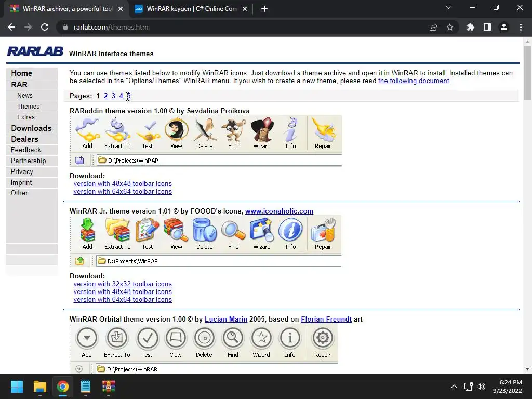Open the RAR sidebar menu item
This screenshot has width=532, height=399.
(x=19, y=85)
